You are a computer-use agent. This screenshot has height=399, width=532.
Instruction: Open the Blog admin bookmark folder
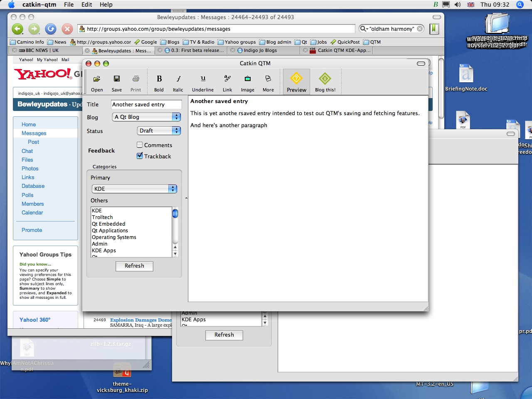275,42
